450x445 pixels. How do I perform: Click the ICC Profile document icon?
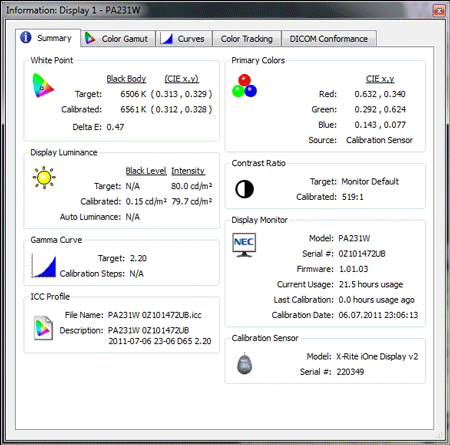[x=43, y=328]
